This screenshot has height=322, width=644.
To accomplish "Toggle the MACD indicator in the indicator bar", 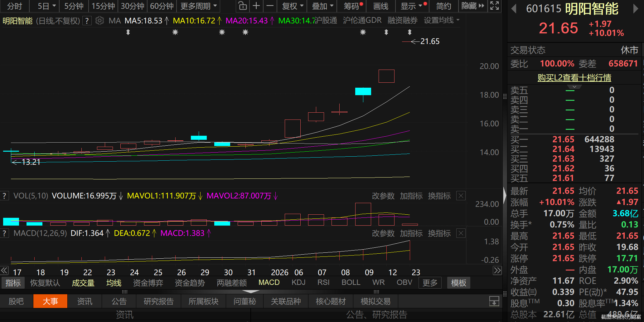I will point(269,283).
